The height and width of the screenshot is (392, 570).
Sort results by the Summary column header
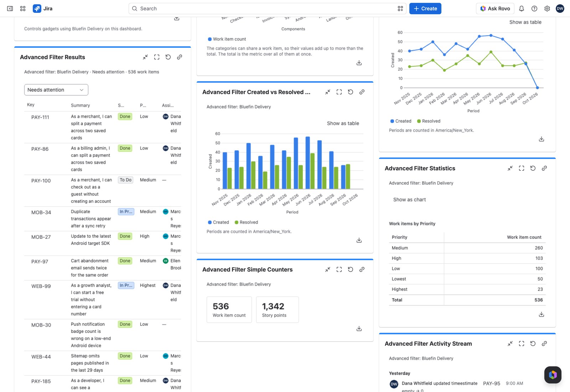pos(81,105)
